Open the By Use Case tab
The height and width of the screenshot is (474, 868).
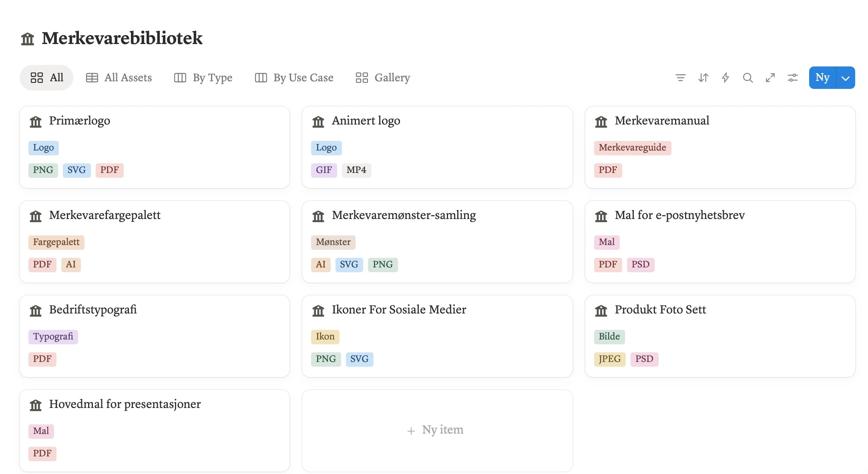click(294, 78)
